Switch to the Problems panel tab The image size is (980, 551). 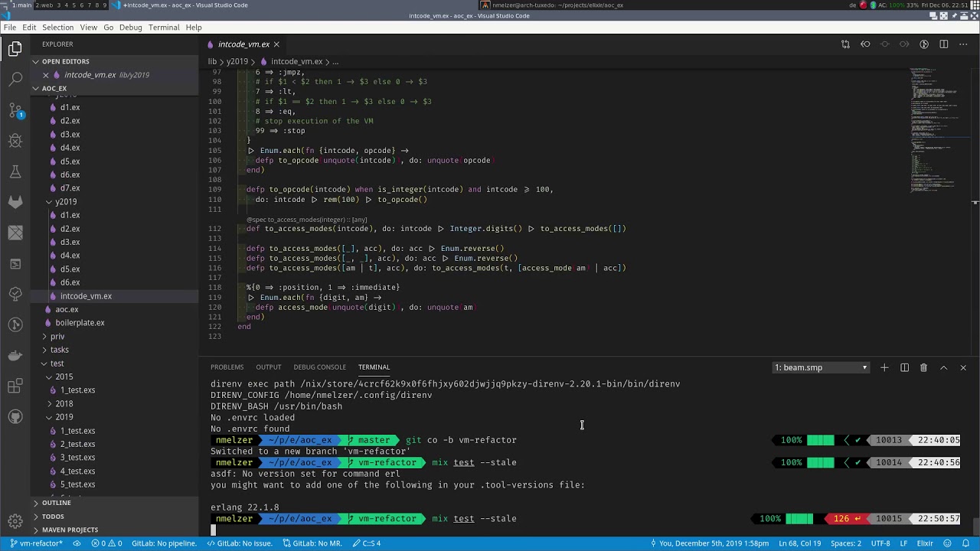227,367
